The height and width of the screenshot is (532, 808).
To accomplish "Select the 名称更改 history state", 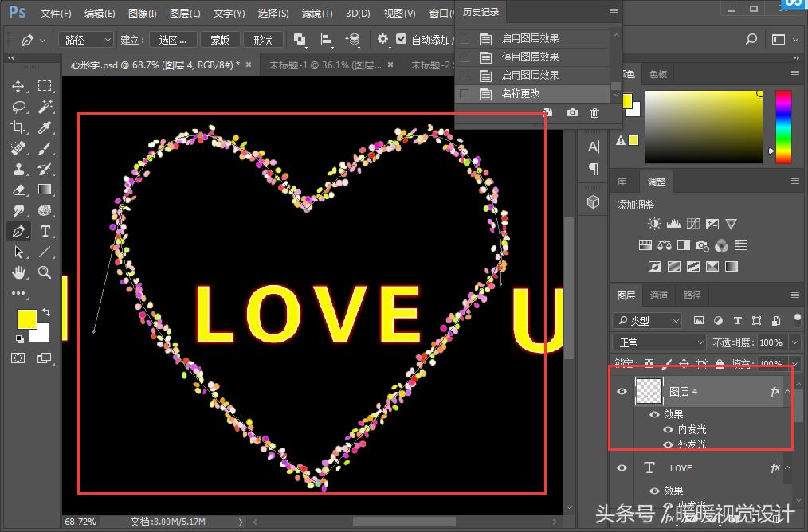I will [x=520, y=94].
